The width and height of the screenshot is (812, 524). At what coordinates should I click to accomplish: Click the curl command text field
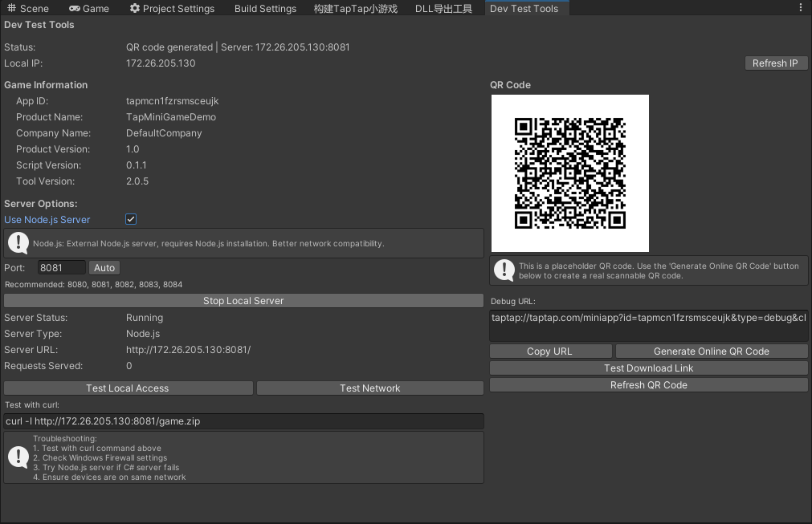(243, 421)
